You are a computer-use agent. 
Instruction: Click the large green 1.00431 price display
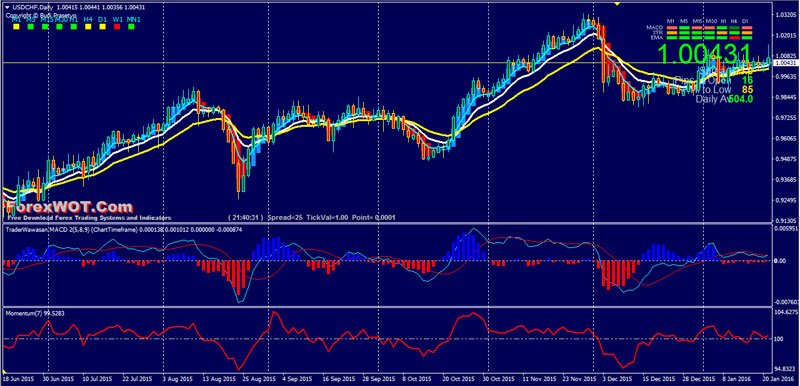[704, 55]
